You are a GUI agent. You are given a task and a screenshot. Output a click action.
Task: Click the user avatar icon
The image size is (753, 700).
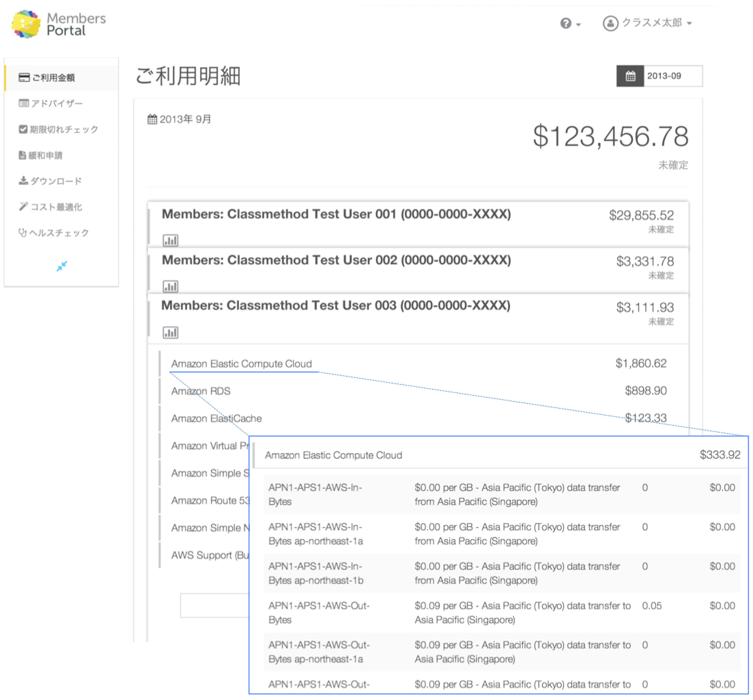[x=610, y=24]
